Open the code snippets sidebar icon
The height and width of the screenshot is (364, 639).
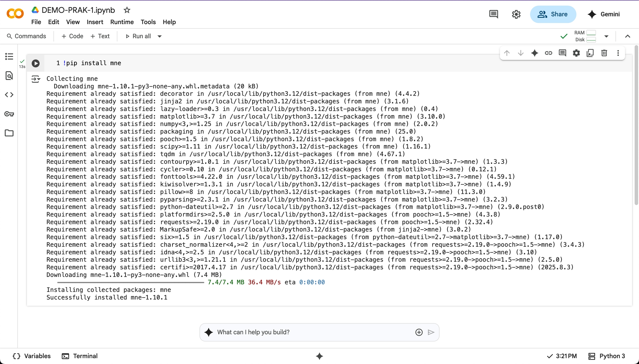pos(9,95)
